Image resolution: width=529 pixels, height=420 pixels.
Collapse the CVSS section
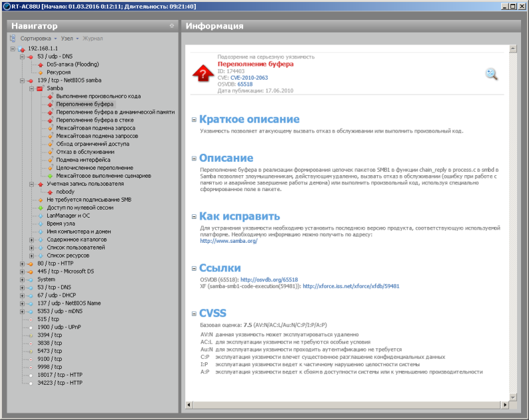(x=194, y=313)
